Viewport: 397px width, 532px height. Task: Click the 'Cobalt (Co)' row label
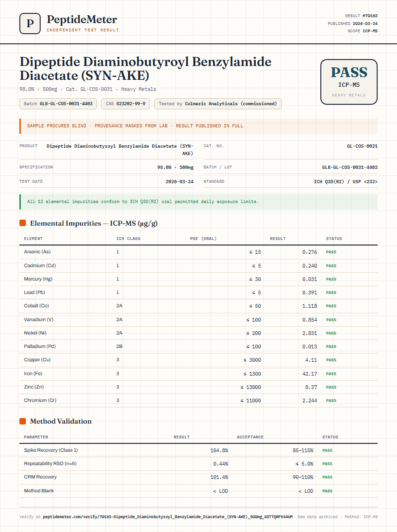tap(36, 306)
